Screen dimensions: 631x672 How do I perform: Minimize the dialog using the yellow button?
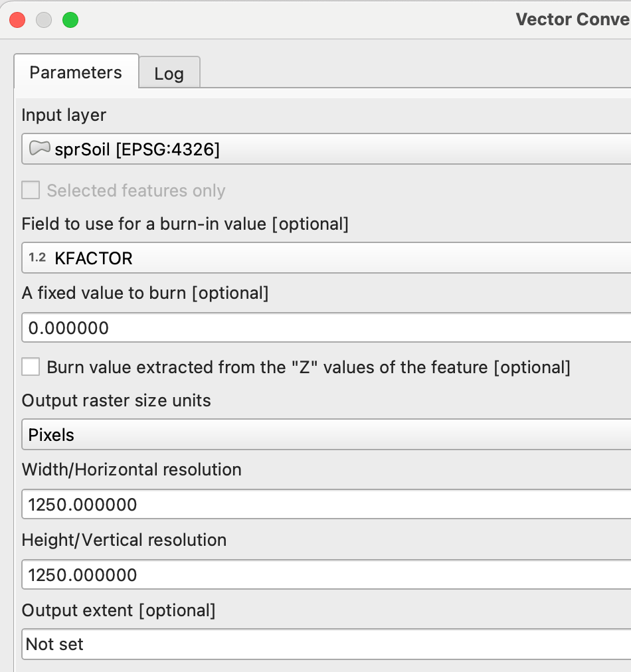coord(44,20)
